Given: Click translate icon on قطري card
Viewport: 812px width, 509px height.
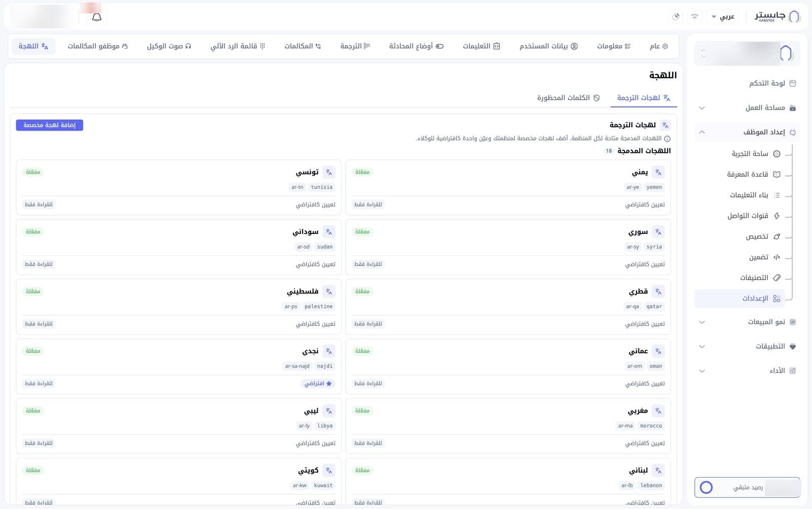Looking at the screenshot, I should pos(658,291).
